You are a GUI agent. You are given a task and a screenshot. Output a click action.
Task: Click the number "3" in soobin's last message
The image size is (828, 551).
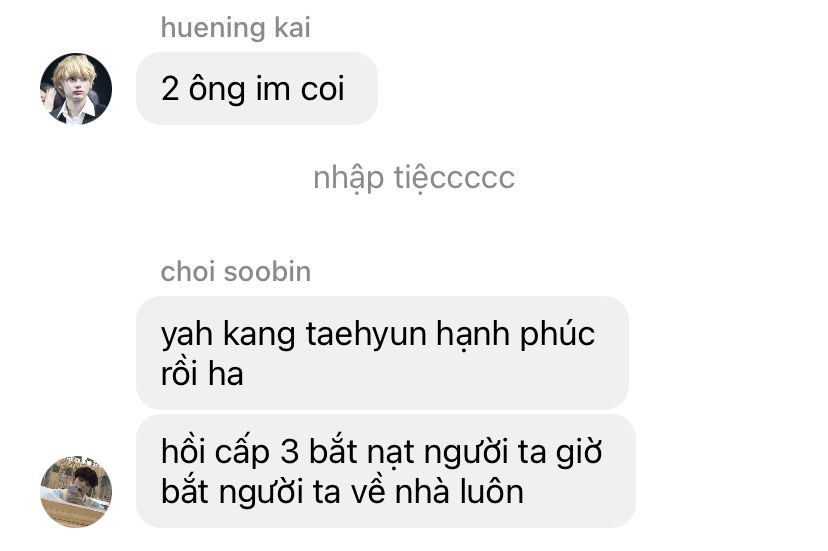tap(289, 452)
